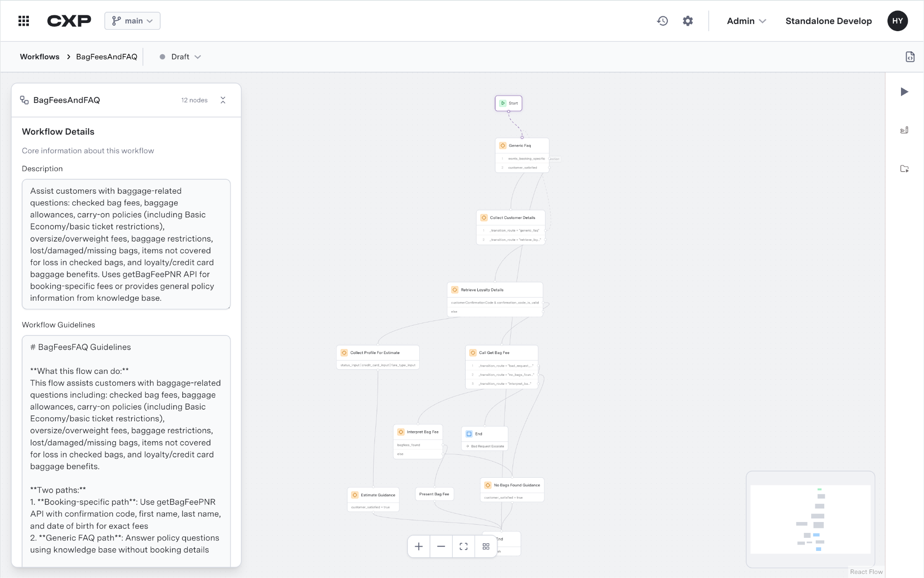The width and height of the screenshot is (924, 578).
Task: Open the app launcher grid icon
Action: pyautogui.click(x=24, y=21)
